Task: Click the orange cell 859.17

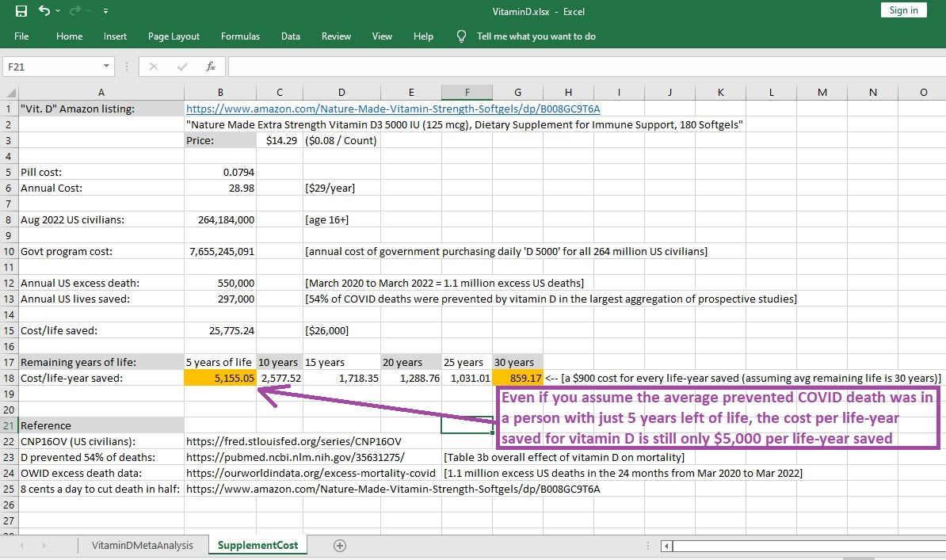Action: pos(517,379)
